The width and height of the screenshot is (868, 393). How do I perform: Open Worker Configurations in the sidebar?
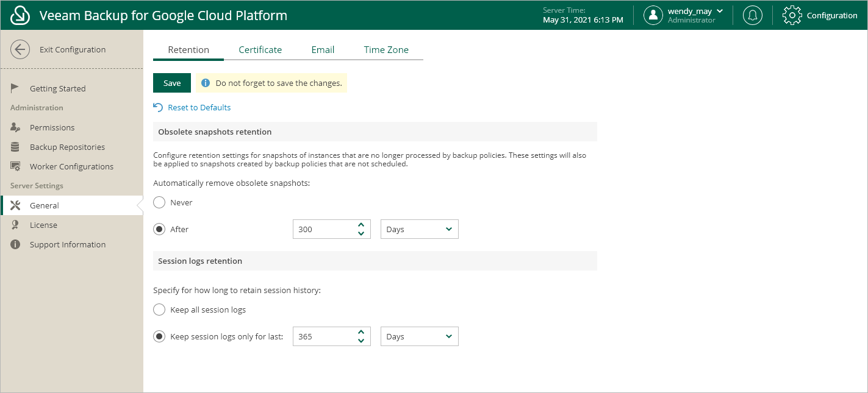72,166
